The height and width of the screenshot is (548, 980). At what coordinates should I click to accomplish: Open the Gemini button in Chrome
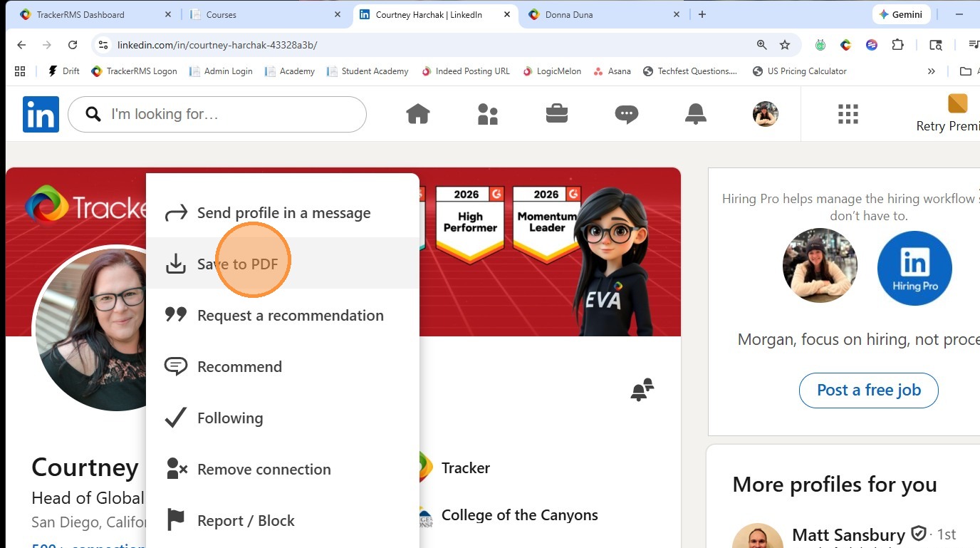(x=901, y=14)
